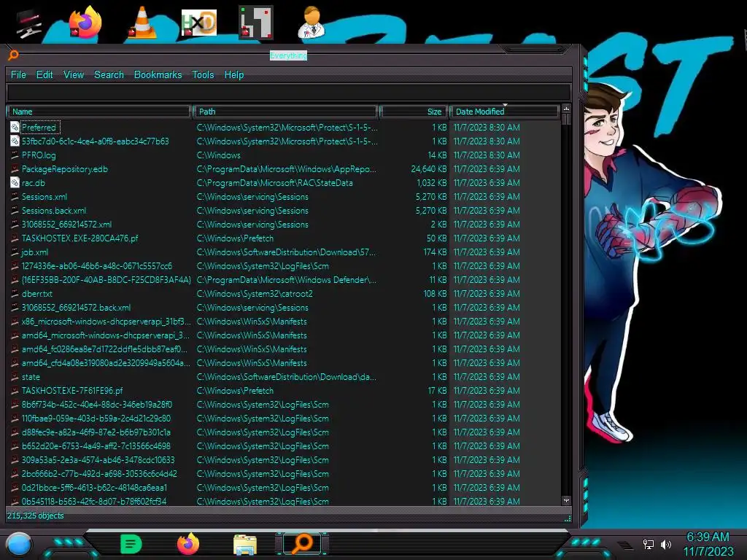The height and width of the screenshot is (560, 747).
Task: Click the C:\Windows\System32\catroot2 path cell
Action: pyautogui.click(x=255, y=294)
